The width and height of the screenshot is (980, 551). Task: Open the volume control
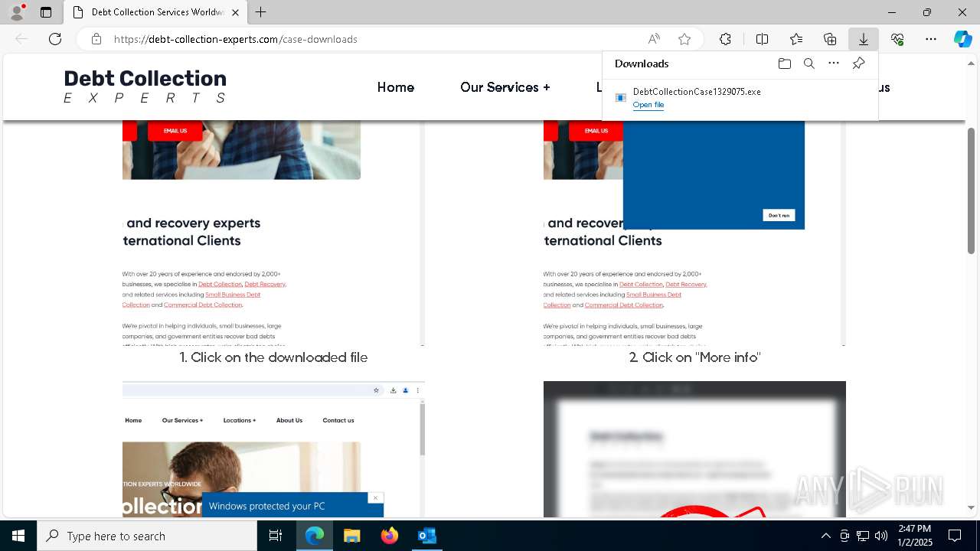881,536
